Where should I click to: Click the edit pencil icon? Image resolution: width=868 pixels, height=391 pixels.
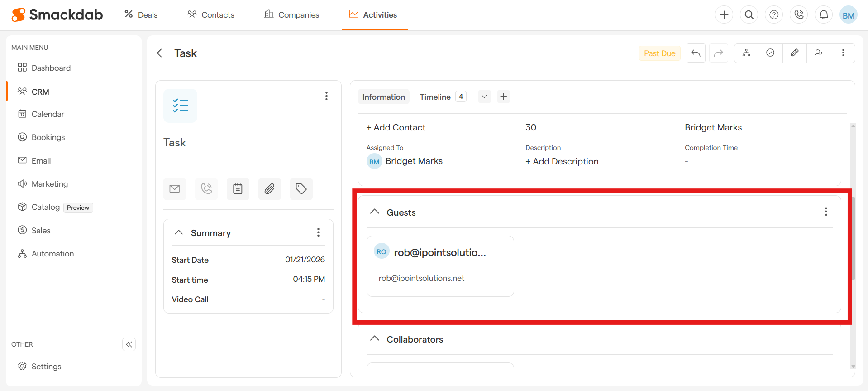[x=794, y=53]
